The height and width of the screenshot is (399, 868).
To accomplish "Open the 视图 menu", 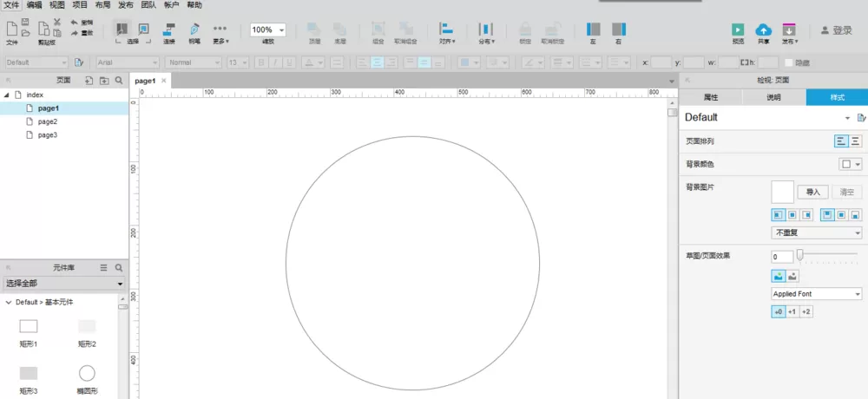I will tap(57, 5).
